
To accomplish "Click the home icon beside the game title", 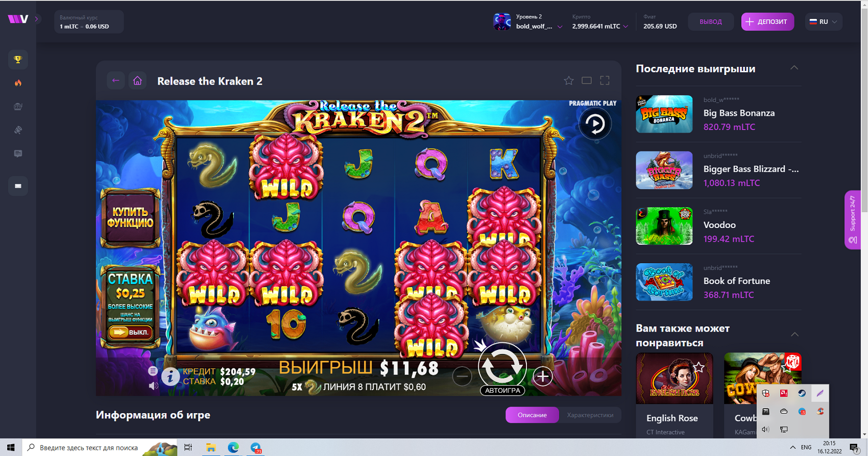I will click(x=137, y=81).
